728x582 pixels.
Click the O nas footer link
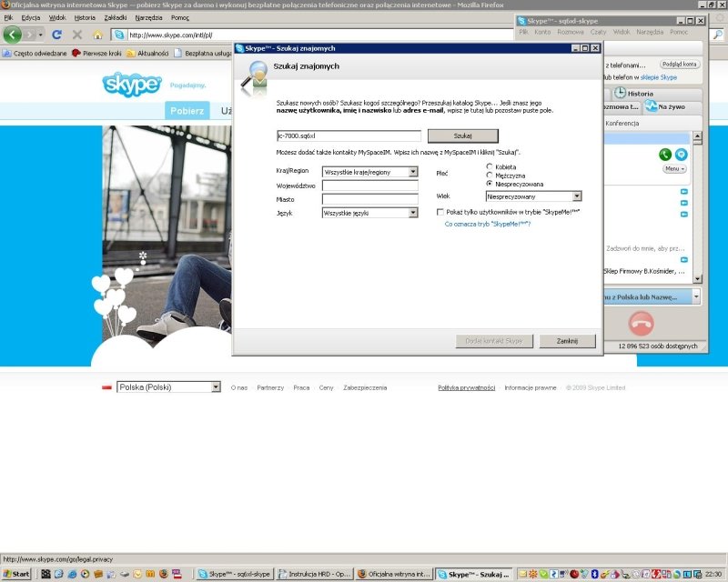[x=239, y=387]
